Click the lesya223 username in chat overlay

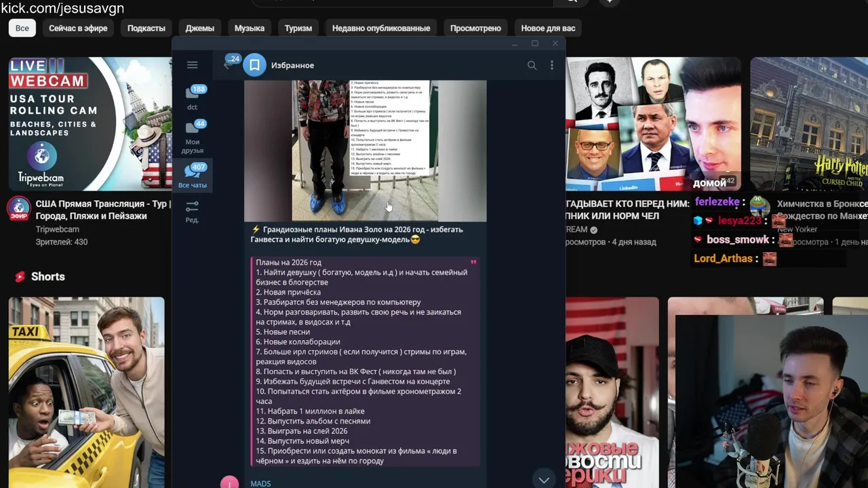click(x=740, y=220)
